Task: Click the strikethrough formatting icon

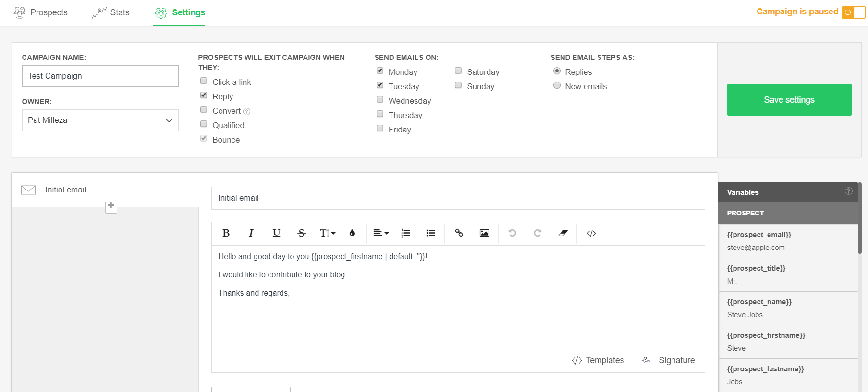Action: (x=301, y=233)
